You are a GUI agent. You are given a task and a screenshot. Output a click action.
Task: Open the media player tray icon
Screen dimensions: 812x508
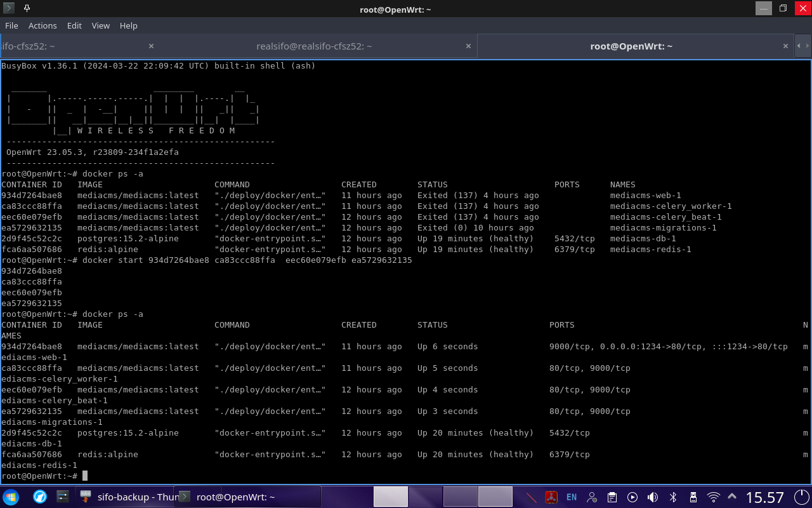pyautogui.click(x=632, y=497)
